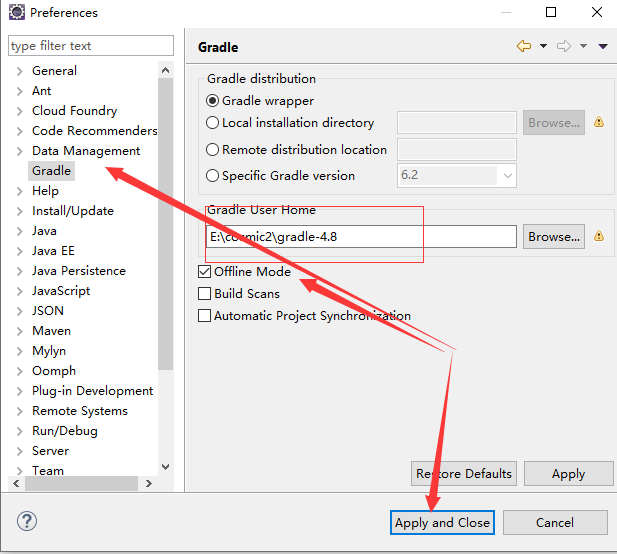The height and width of the screenshot is (554, 617).
Task: Enable the Build Scans checkbox
Action: click(x=205, y=294)
